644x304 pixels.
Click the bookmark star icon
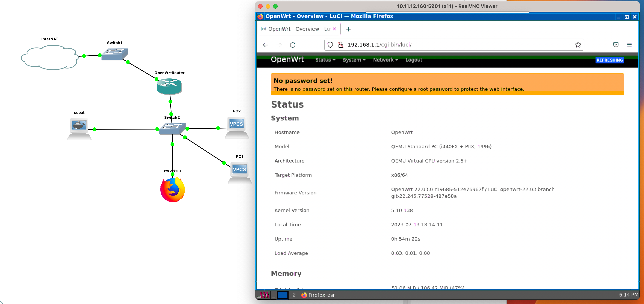click(x=578, y=45)
